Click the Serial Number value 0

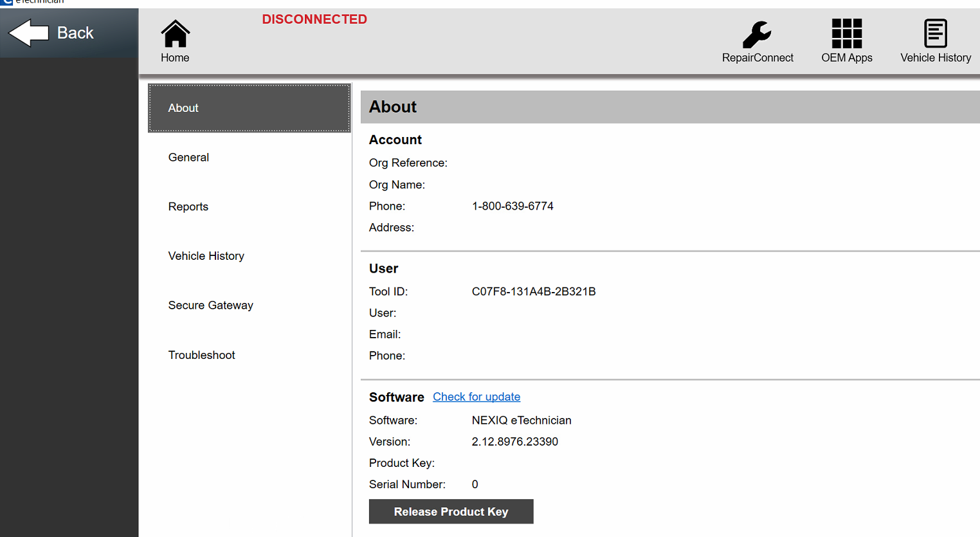(x=475, y=485)
